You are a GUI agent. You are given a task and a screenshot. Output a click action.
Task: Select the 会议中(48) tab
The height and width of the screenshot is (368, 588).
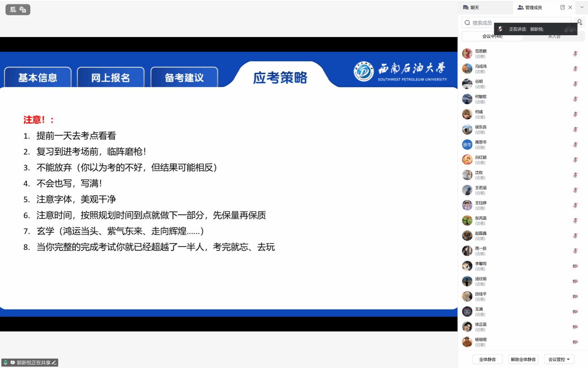pos(492,36)
